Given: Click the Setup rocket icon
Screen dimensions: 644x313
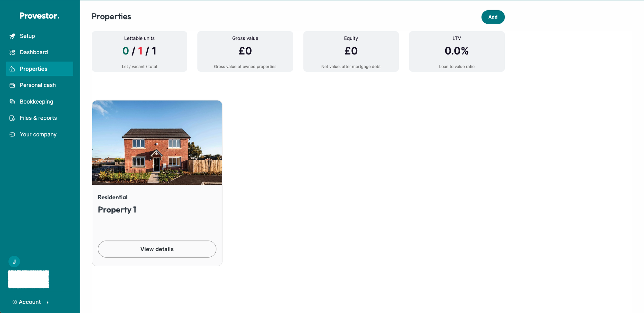Looking at the screenshot, I should [12, 36].
